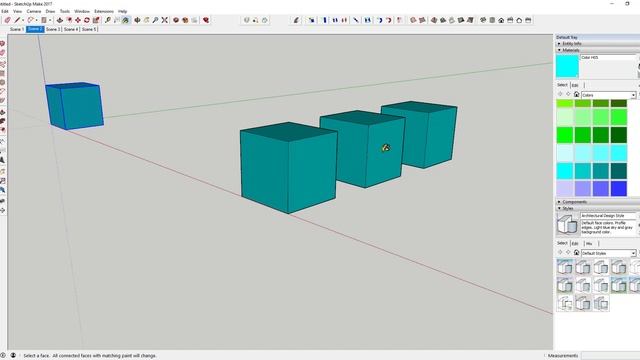Open the Edit menu
Viewport: 640px width, 360px height.
click(5, 11)
